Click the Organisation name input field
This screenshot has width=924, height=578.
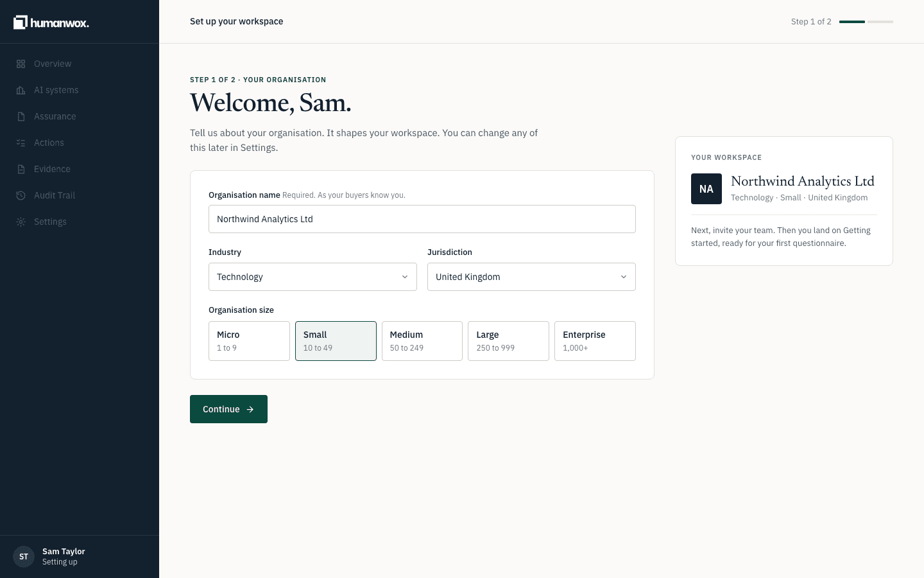click(422, 219)
